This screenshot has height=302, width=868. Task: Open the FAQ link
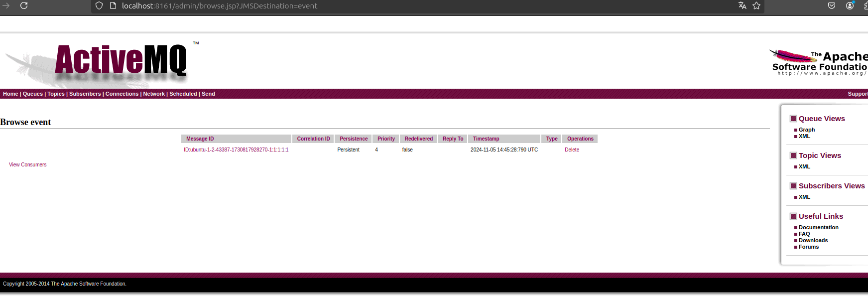coord(804,234)
